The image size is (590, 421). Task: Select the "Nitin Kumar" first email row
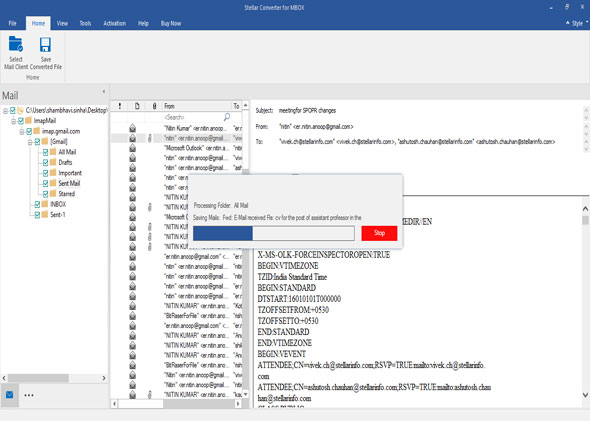click(x=177, y=128)
